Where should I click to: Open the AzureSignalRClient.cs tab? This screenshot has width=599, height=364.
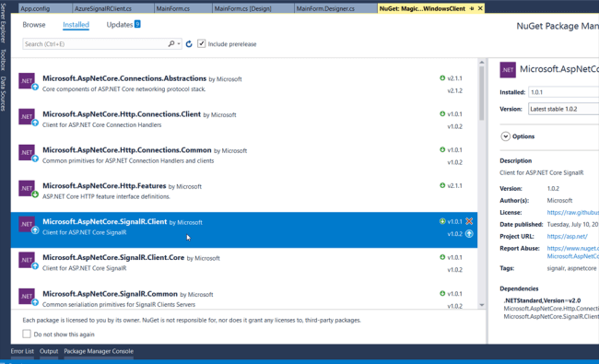click(x=113, y=8)
